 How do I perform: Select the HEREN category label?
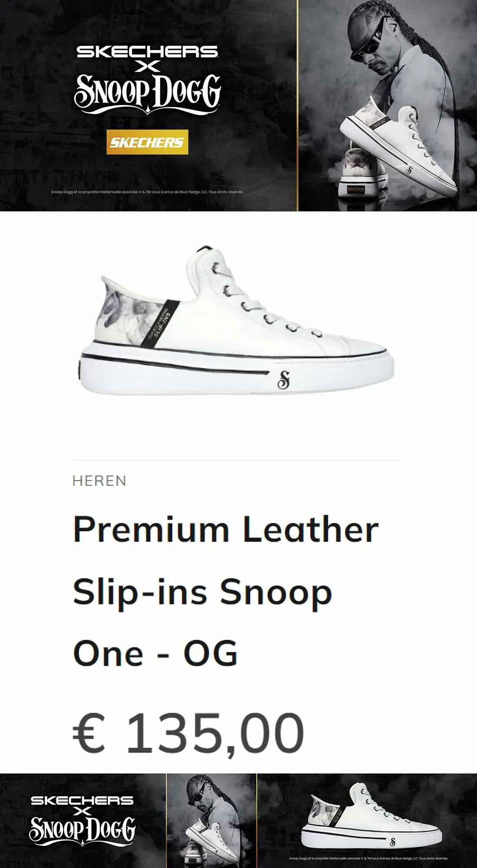pos(99,481)
